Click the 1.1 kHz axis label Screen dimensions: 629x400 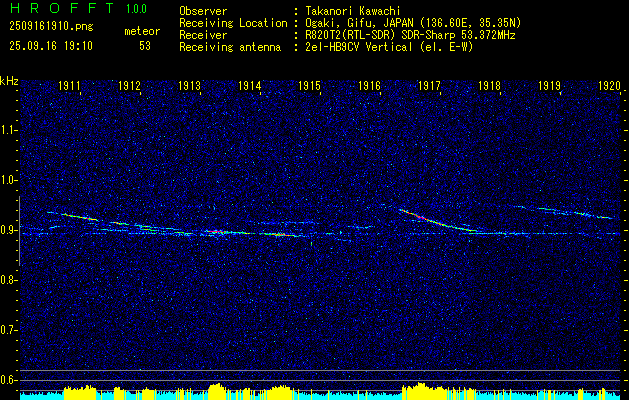point(8,130)
